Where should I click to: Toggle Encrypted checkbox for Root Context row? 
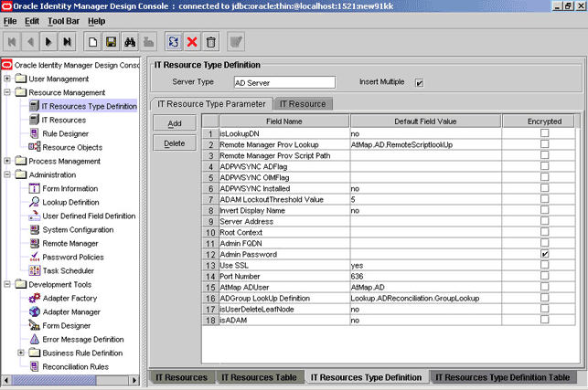[x=544, y=231]
